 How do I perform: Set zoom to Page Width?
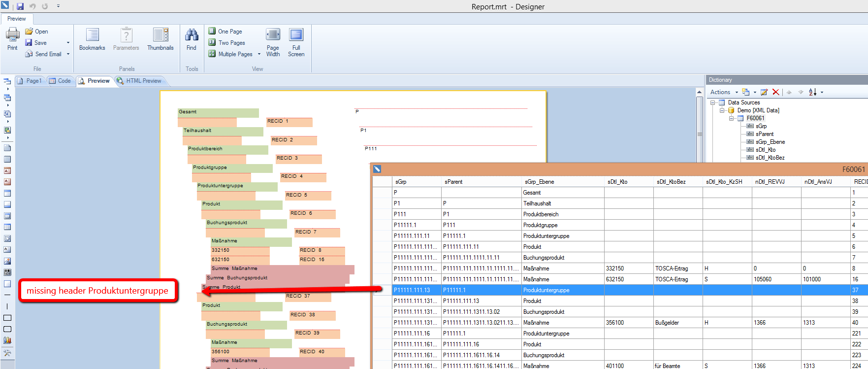point(273,42)
